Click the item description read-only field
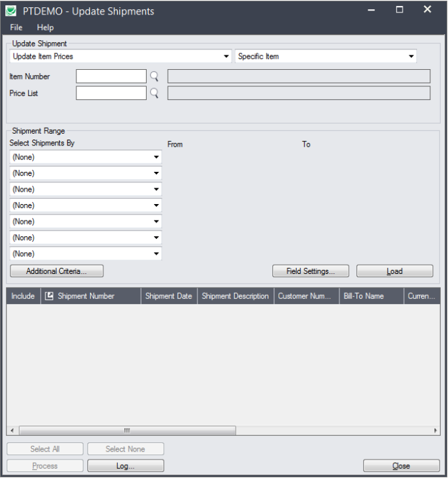Viewport: 448px width, 478px height. (299, 76)
